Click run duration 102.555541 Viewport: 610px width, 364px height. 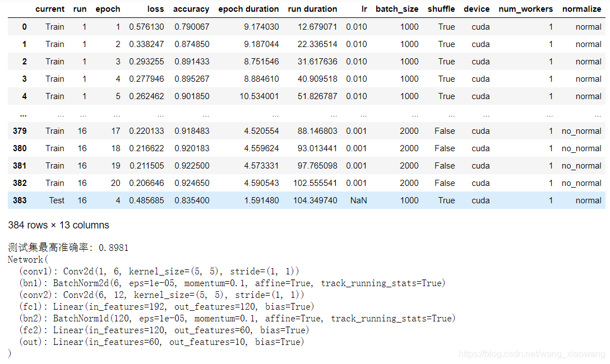point(315,183)
